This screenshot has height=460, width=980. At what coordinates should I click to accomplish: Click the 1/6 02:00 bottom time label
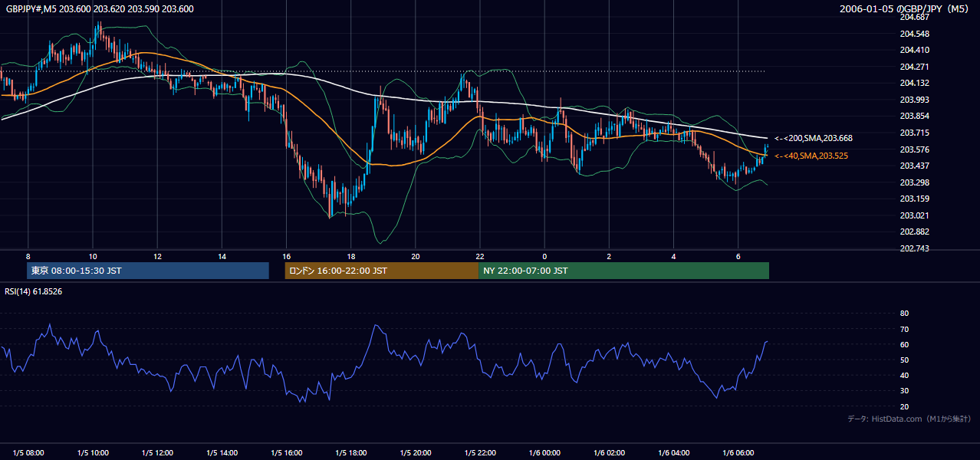tap(609, 452)
